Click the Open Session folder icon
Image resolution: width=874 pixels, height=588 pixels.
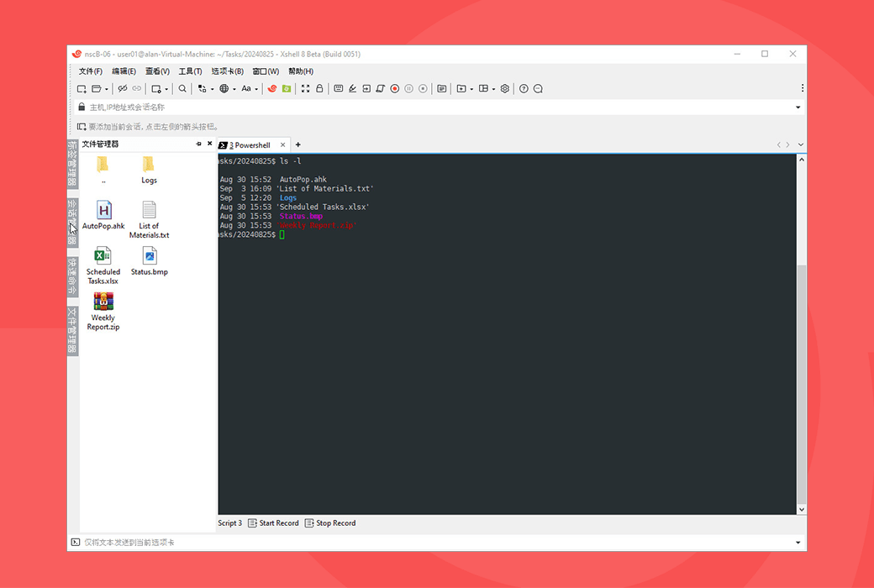(x=97, y=88)
